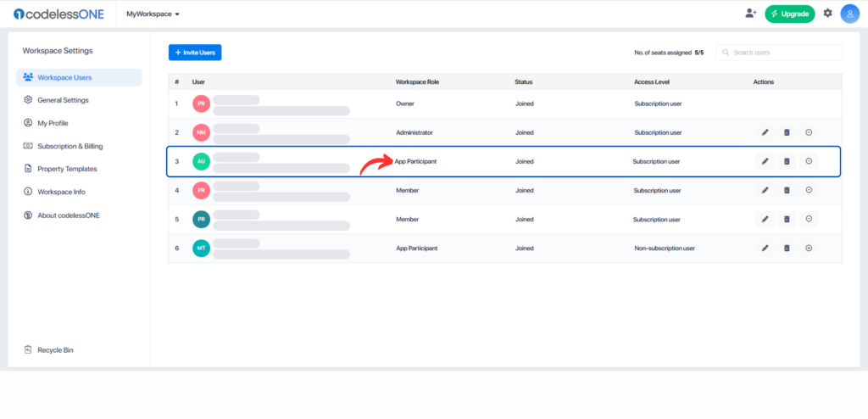868x419 pixels.
Task: Click the Status column header
Action: [x=524, y=82]
